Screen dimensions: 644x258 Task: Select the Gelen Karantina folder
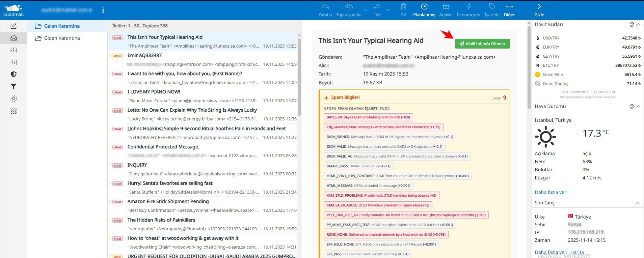[x=67, y=26]
